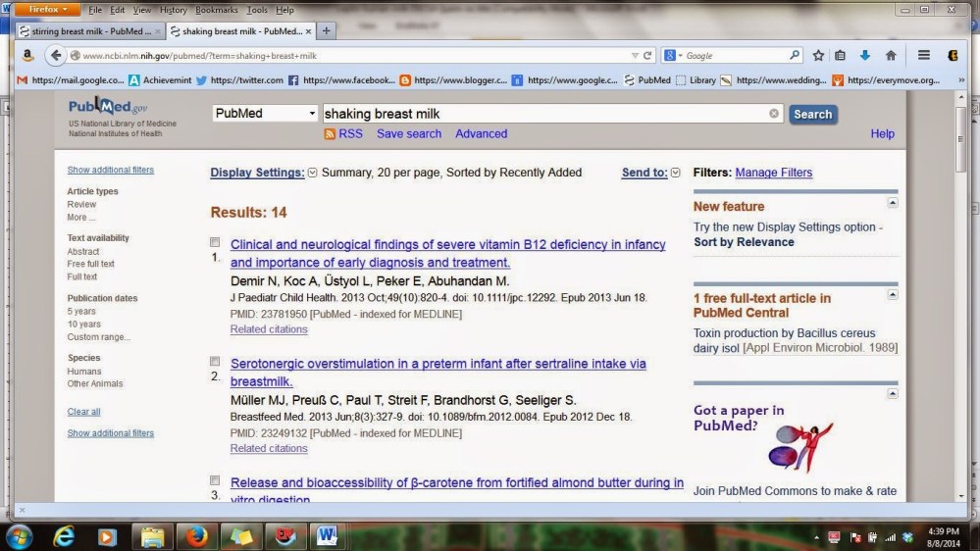Open the Bookmarks menu
Image resolution: width=980 pixels, height=551 pixels.
(x=216, y=10)
